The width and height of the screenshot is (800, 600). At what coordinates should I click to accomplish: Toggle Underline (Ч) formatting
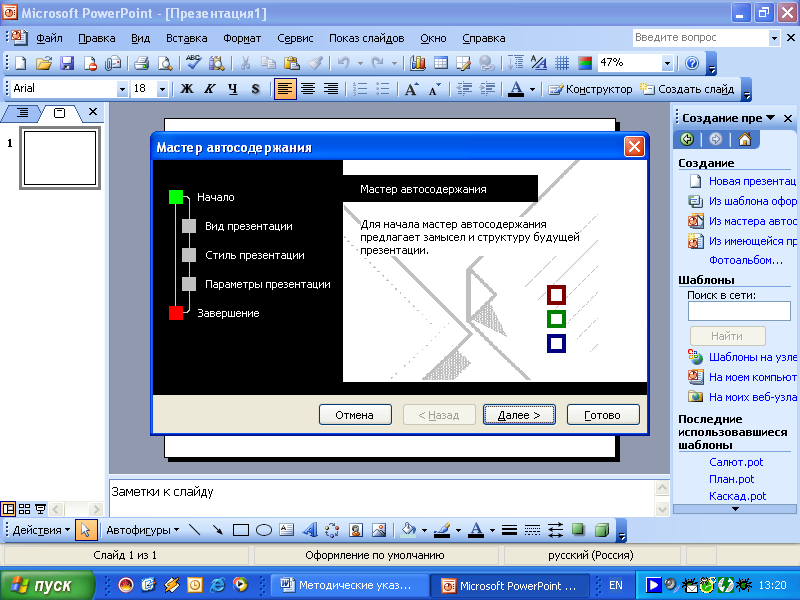(x=233, y=89)
